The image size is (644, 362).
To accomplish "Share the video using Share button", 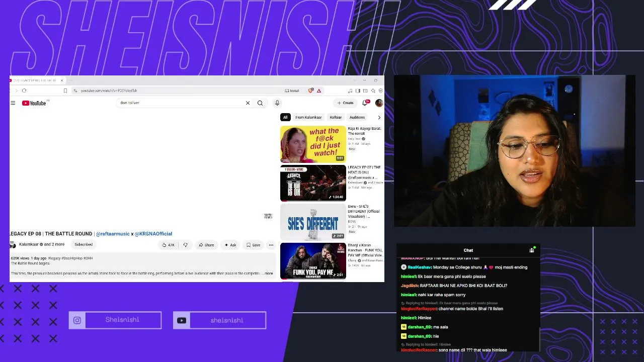I will [x=206, y=245].
